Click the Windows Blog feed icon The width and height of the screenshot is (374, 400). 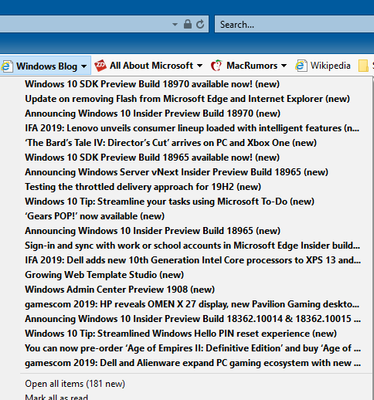pyautogui.click(x=6, y=66)
